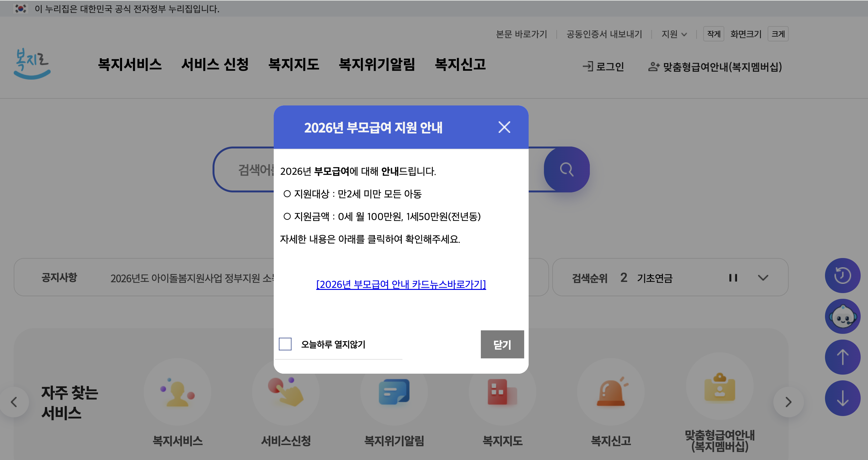The height and width of the screenshot is (460, 868).
Task: Open the chatbot assistant icon
Action: pyautogui.click(x=843, y=316)
